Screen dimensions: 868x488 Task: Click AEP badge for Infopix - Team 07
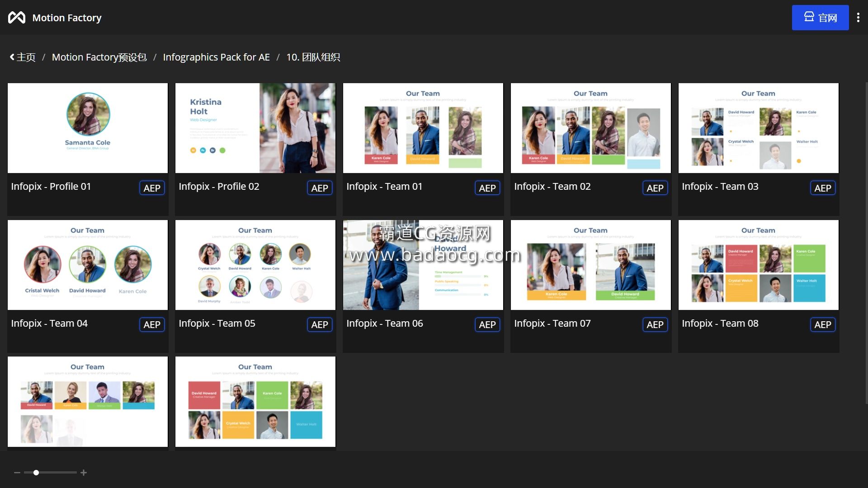coord(655,324)
